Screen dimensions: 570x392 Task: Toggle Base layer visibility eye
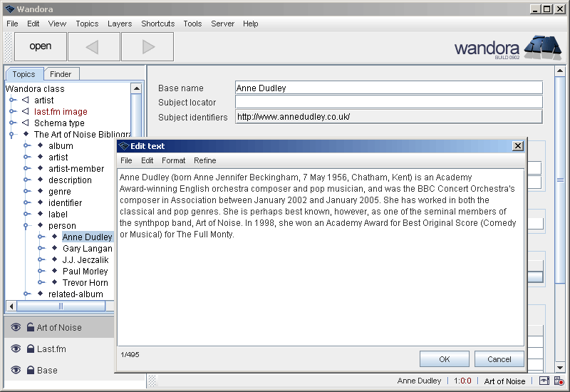16,371
